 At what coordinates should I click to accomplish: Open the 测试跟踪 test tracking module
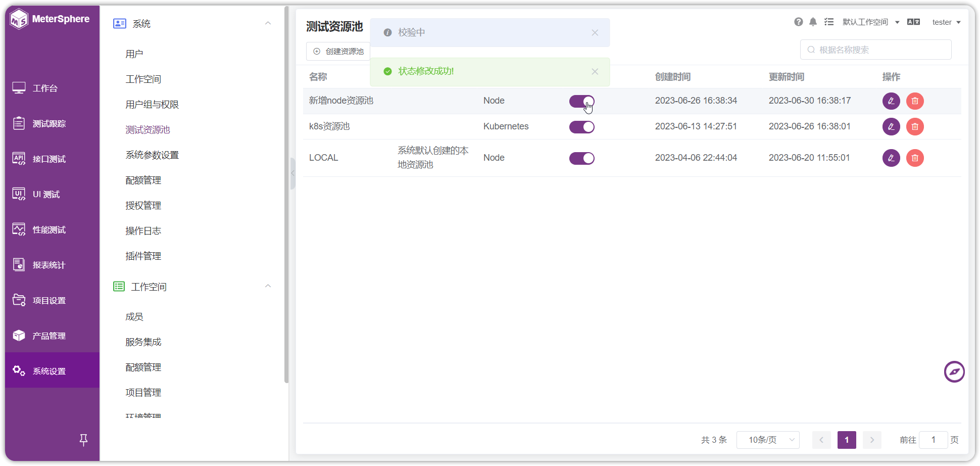[52, 123]
